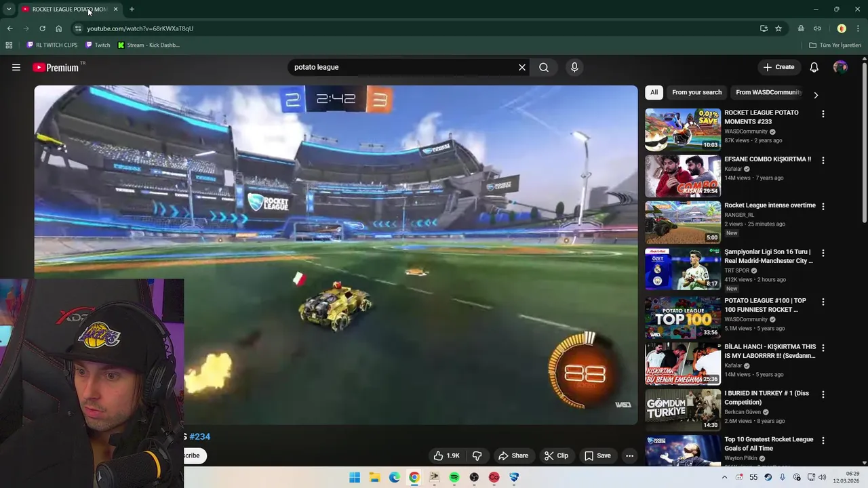Show hidden system tray icons
This screenshot has width=868, height=488.
(x=724, y=477)
